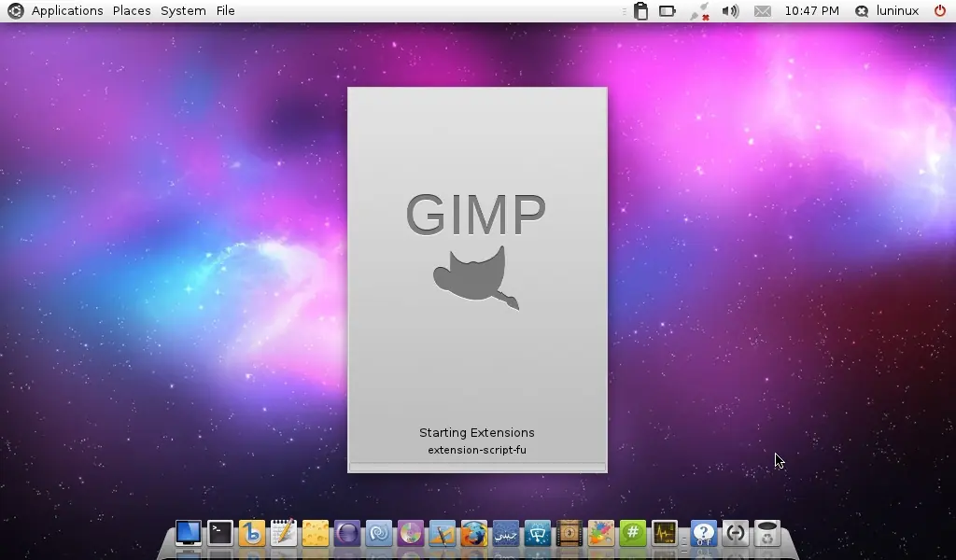The height and width of the screenshot is (560, 956).
Task: Open the notepad with pencil dock icon
Action: click(284, 533)
